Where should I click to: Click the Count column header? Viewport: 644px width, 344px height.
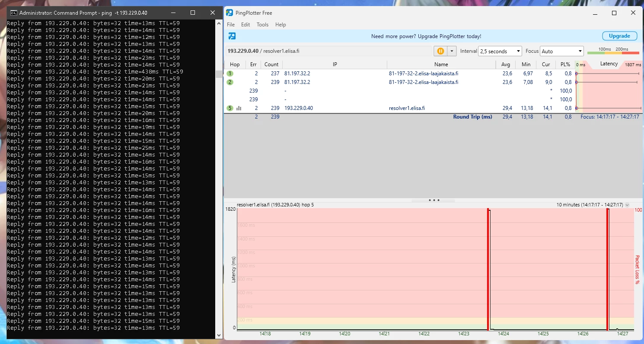271,64
